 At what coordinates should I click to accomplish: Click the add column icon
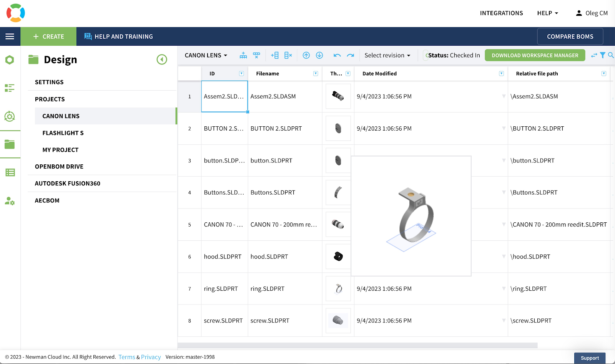(x=275, y=55)
